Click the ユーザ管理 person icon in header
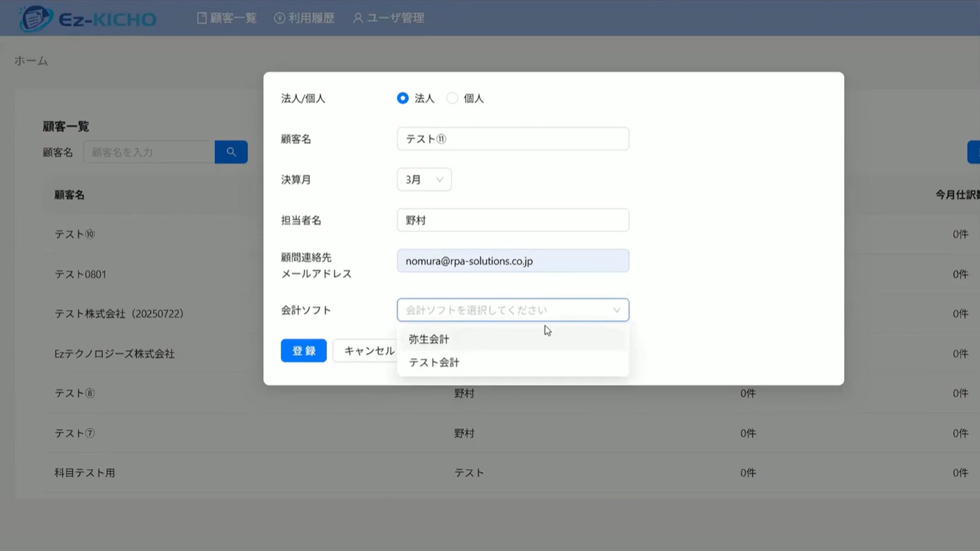This screenshot has height=551, width=980. coord(358,18)
